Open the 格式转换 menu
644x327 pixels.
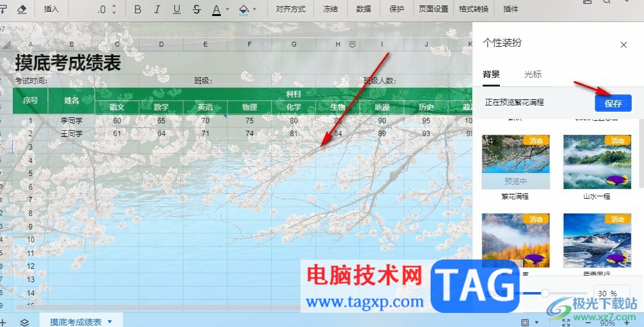pos(473,9)
